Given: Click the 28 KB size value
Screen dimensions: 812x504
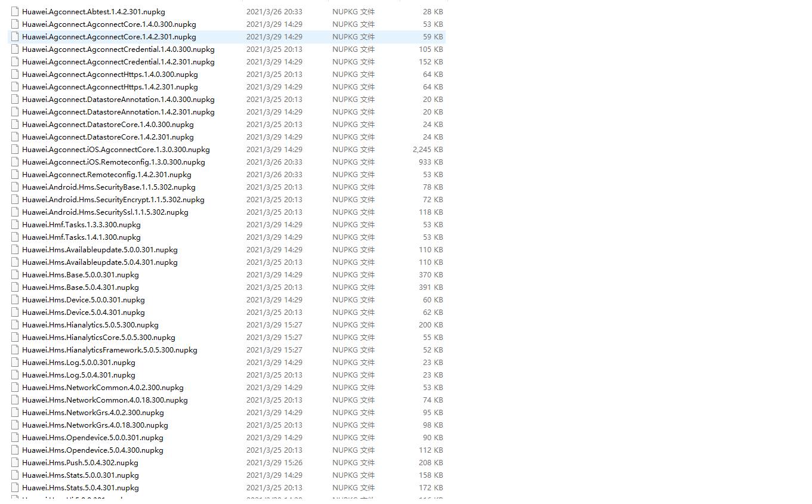Looking at the screenshot, I should pyautogui.click(x=433, y=11).
